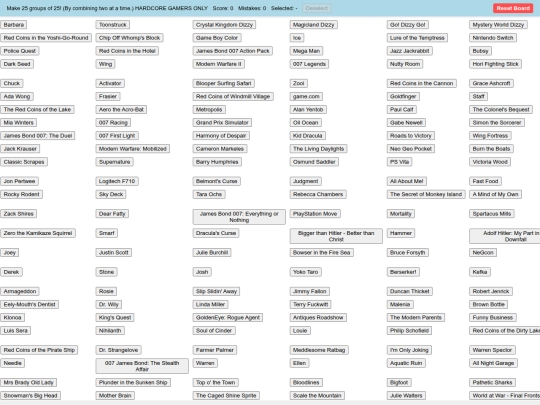The image size is (540, 405).
Task: Select Bowser in the Fire Sea
Action: pyautogui.click(x=321, y=252)
